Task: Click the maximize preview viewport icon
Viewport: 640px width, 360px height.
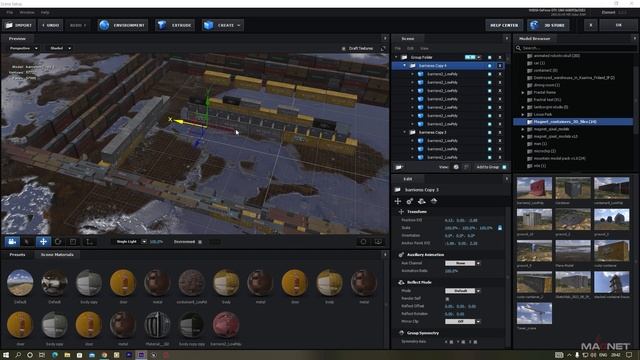Action: [383, 49]
